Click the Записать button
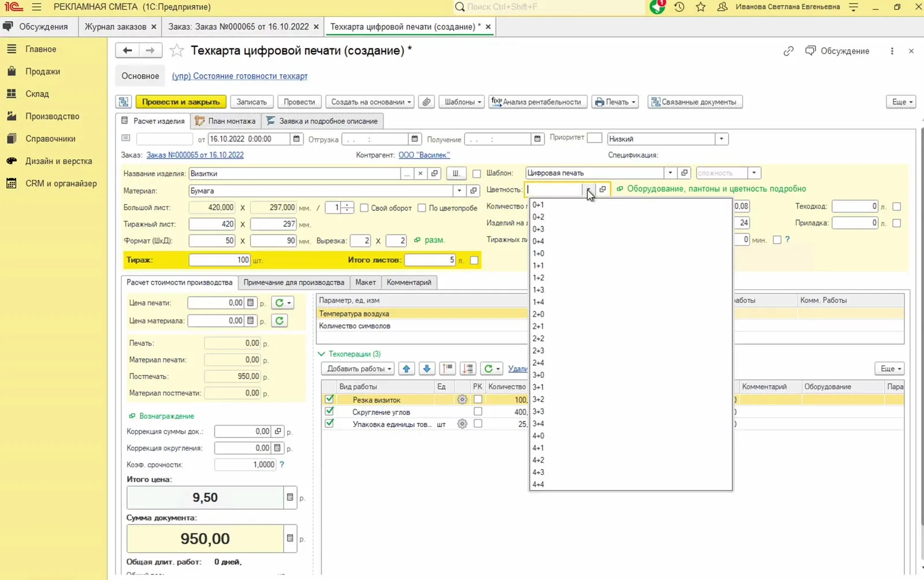This screenshot has width=924, height=580. (252, 102)
